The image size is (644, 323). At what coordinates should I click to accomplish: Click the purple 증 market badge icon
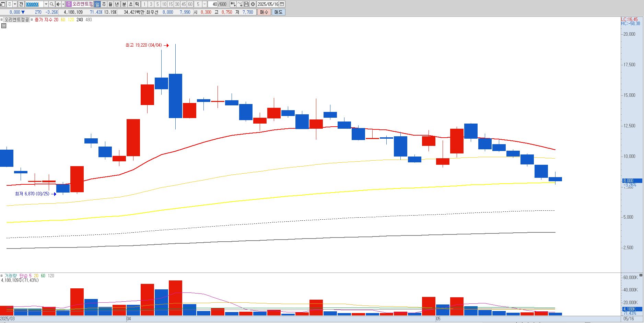[x=69, y=4]
